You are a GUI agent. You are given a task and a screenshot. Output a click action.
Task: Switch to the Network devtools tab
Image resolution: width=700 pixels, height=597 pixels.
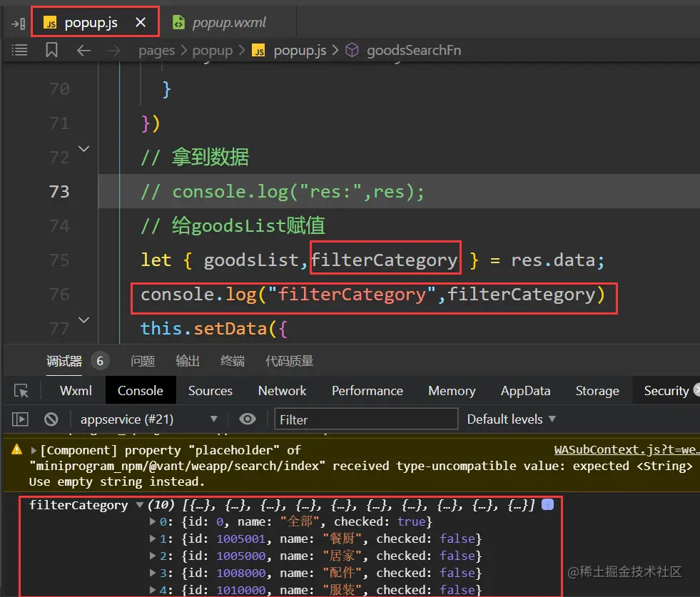tap(282, 391)
